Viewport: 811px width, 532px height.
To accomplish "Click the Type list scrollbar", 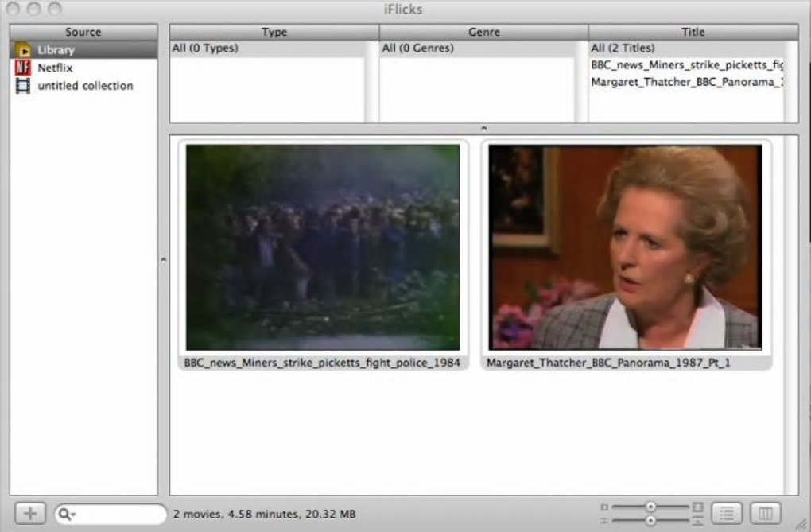I will tap(371, 82).
